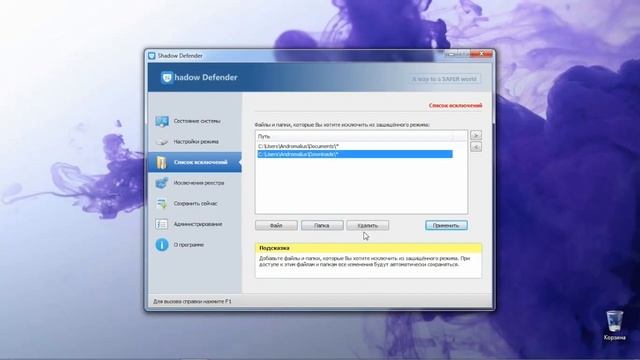Click the status bar F1 help text
Viewport: 640px width, 360px height.
[x=192, y=302]
